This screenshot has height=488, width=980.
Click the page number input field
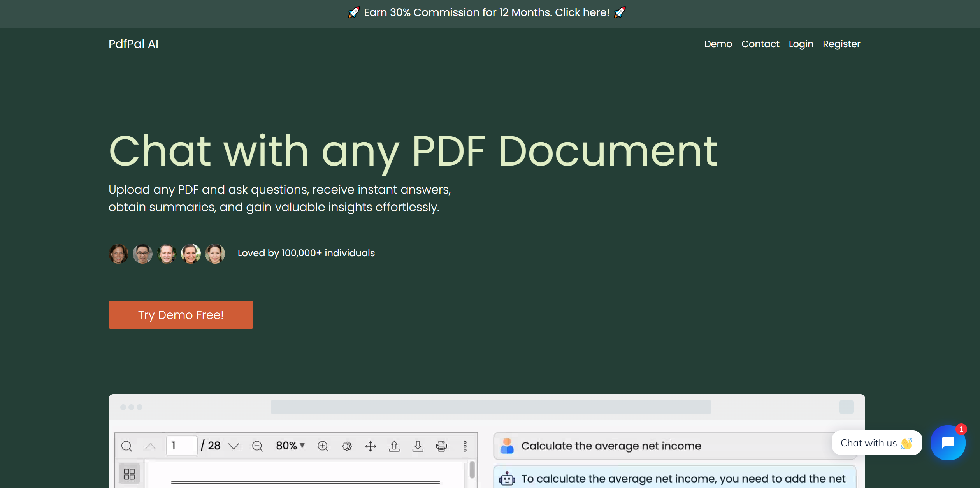pyautogui.click(x=181, y=445)
